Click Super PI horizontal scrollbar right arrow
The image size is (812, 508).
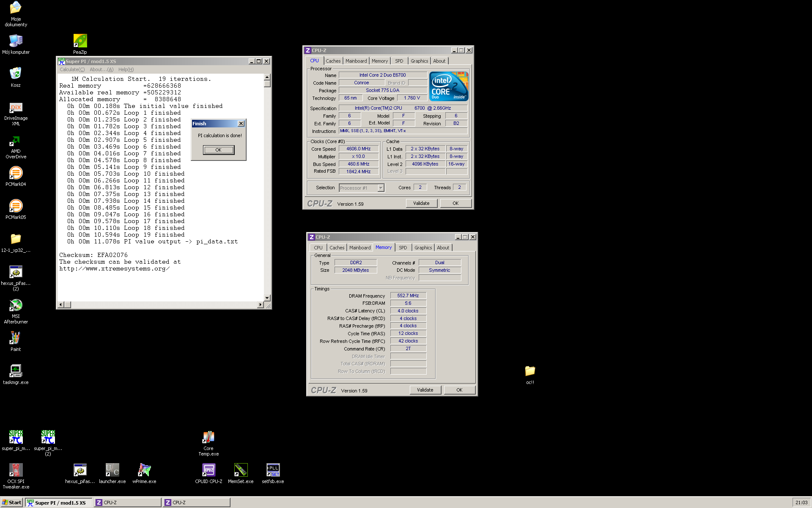[261, 305]
